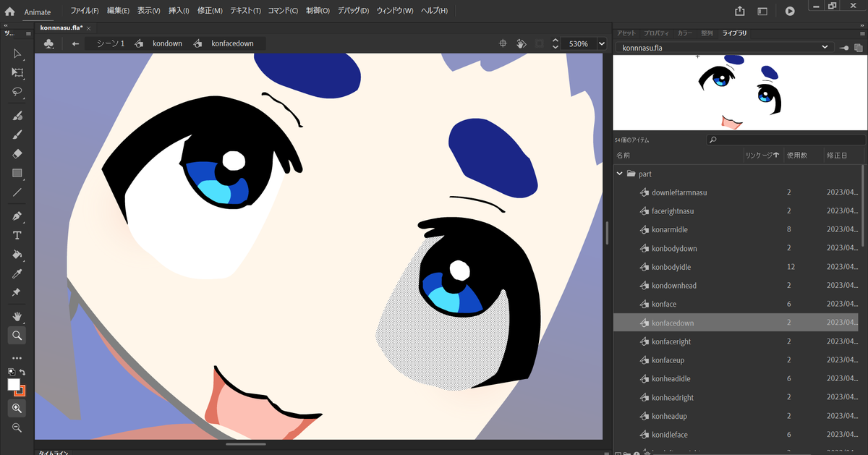This screenshot has width=868, height=455.
Task: Click the Animate workspace button
Action: click(x=38, y=12)
